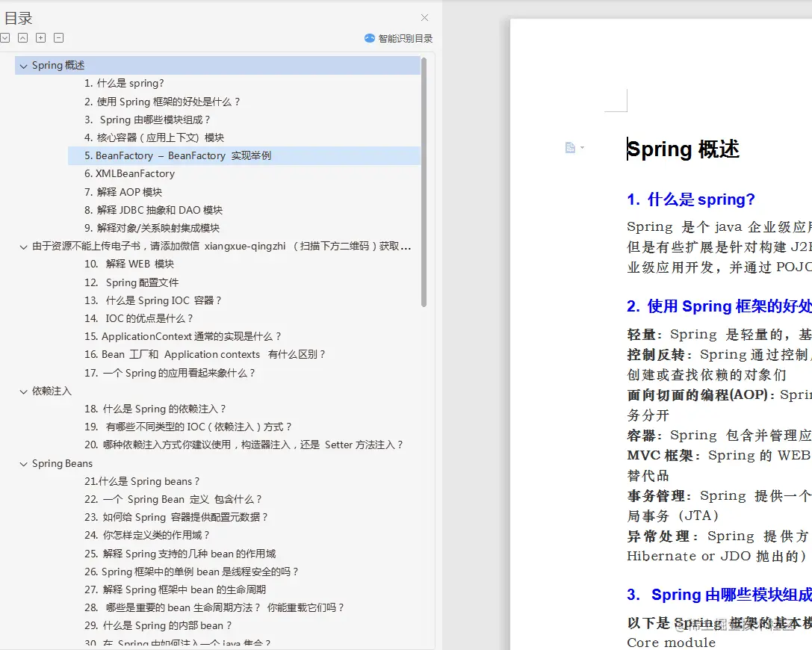The height and width of the screenshot is (650, 812).
Task: Collapse the 由于资源不能上传电子书 section chevron
Action: point(23,247)
